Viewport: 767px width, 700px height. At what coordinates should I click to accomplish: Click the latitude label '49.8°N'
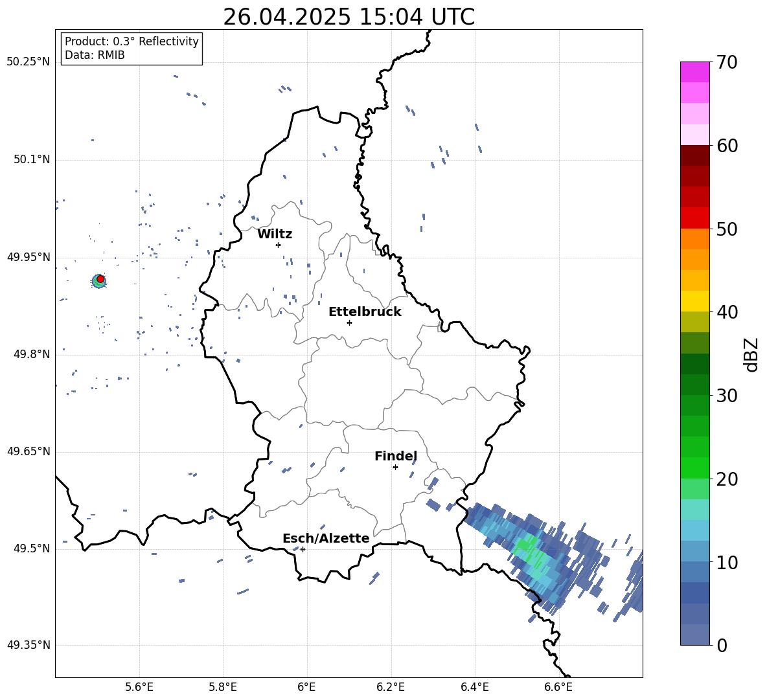(x=31, y=354)
